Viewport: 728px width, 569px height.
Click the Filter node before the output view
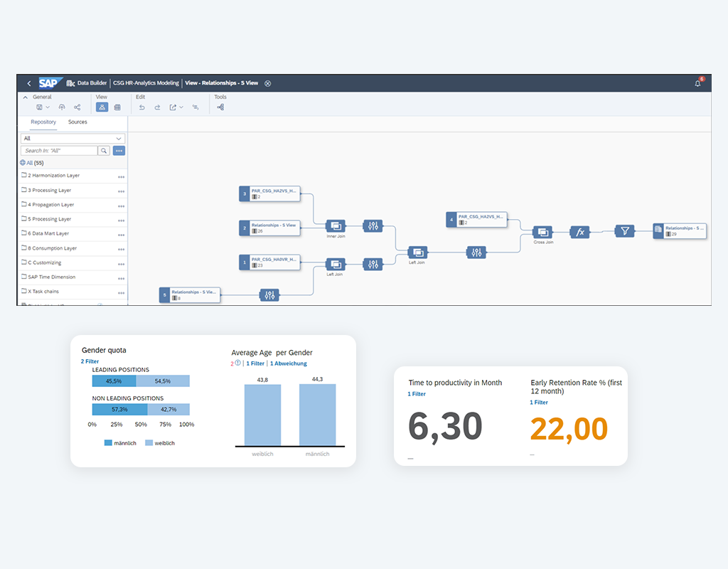(624, 230)
